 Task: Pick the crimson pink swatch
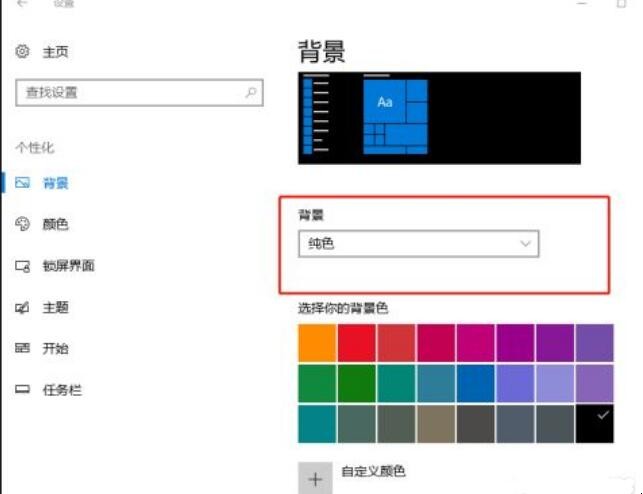(436, 343)
